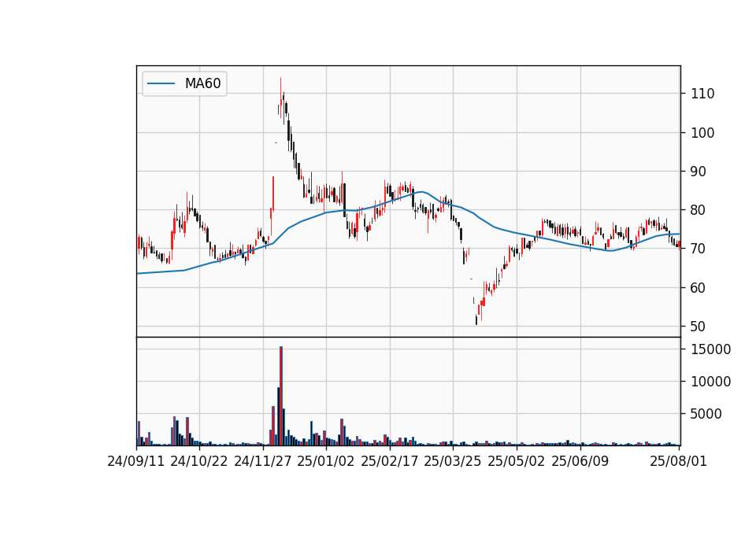Click the blue MA60 legend line sample
The height and width of the screenshot is (543, 756).
(161, 84)
